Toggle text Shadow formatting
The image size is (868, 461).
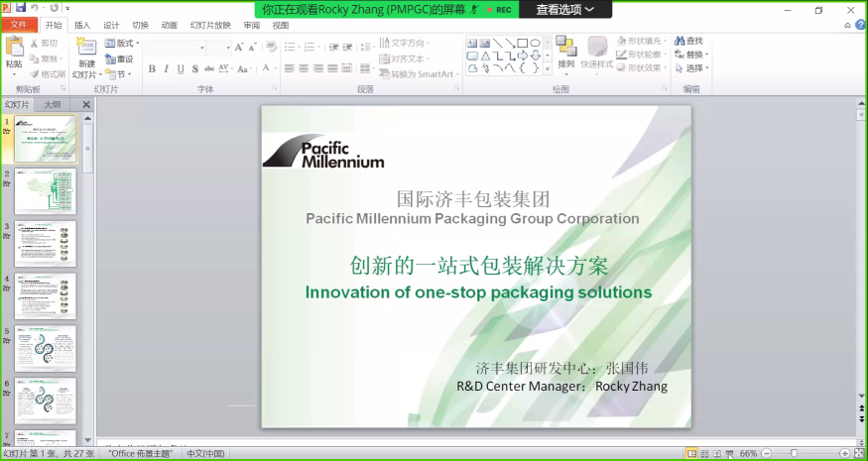194,69
